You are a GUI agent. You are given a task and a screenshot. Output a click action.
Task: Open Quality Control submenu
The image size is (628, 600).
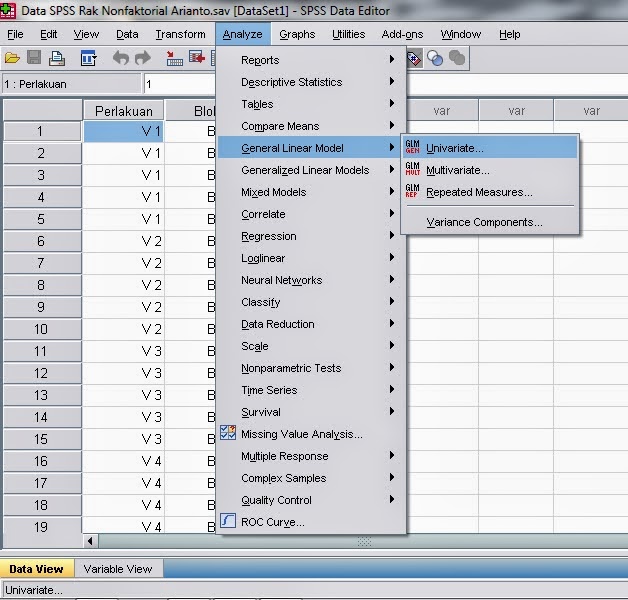pos(311,500)
